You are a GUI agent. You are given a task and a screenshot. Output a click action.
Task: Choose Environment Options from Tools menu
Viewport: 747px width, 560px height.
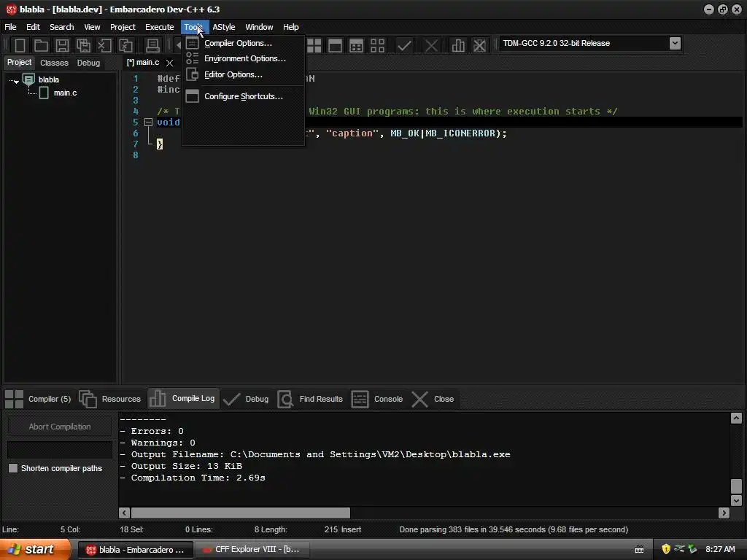tap(243, 58)
